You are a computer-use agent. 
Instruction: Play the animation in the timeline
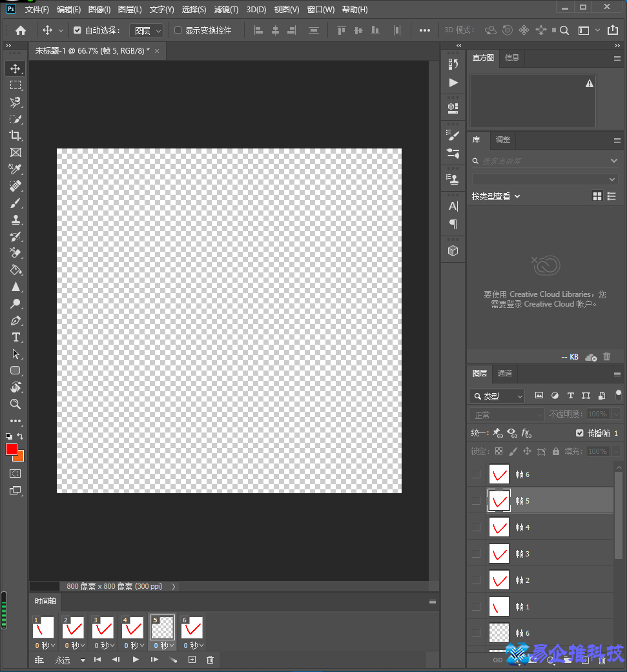coord(135,659)
